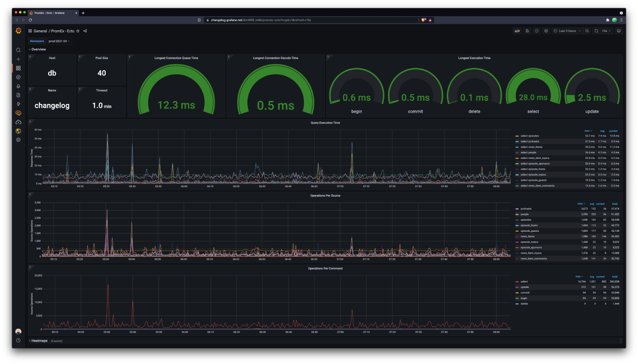The height and width of the screenshot is (364, 638).
Task: Star the dashboard as a favorite
Action: click(x=78, y=31)
